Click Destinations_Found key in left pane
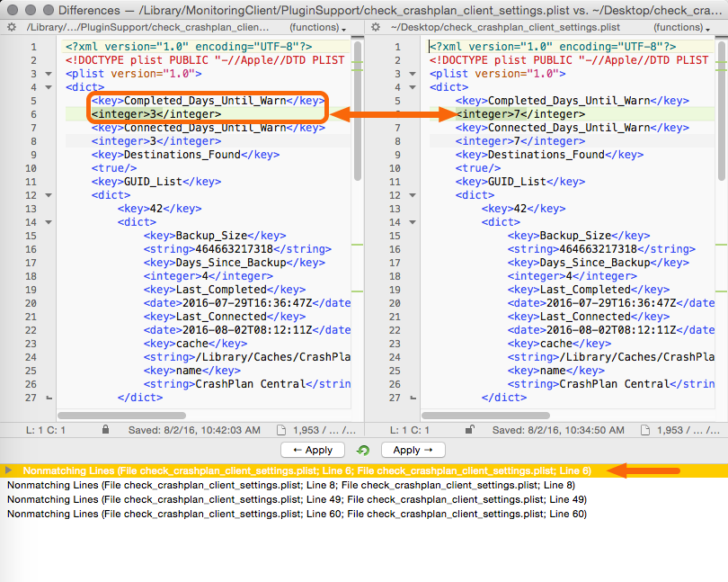The image size is (728, 582). [185, 155]
